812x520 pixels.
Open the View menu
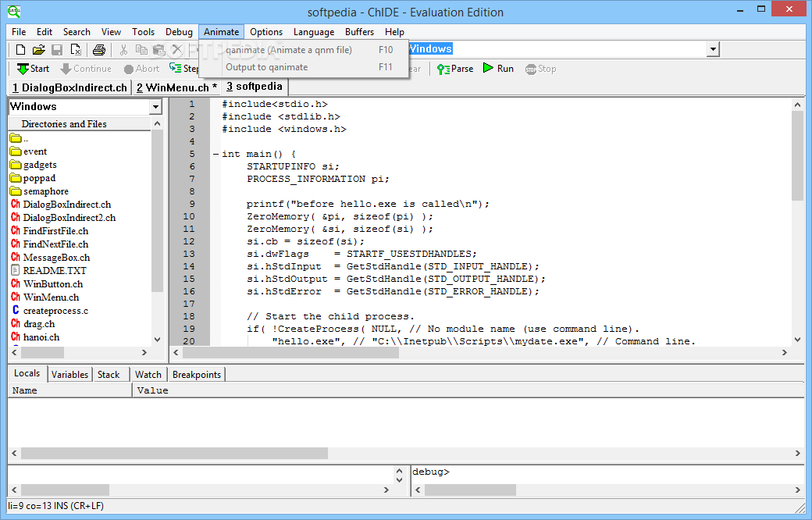click(x=111, y=31)
